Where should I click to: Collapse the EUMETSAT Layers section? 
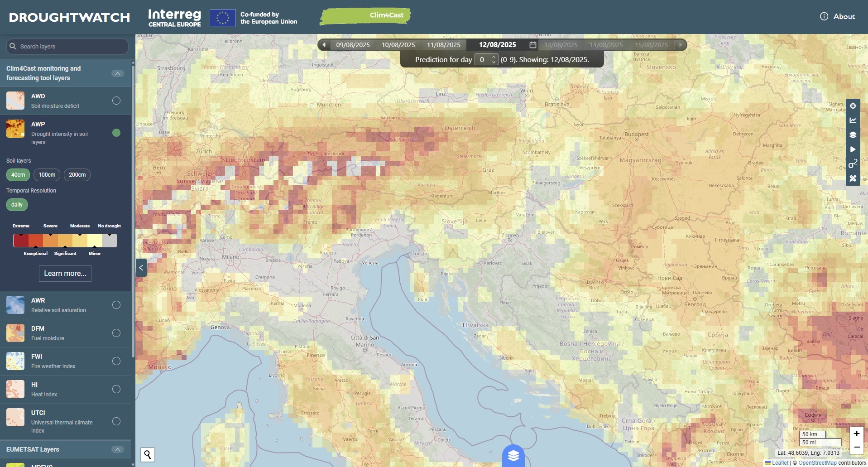117,449
